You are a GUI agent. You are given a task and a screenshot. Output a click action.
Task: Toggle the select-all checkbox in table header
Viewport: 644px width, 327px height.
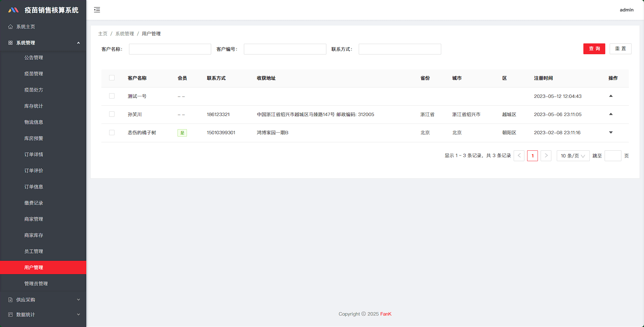coord(112,78)
